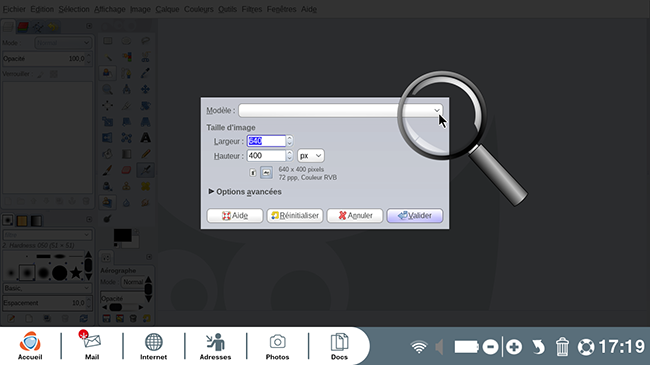Screen dimensions: 650x365
Task: Select the Alignment tool
Action: tap(108, 106)
